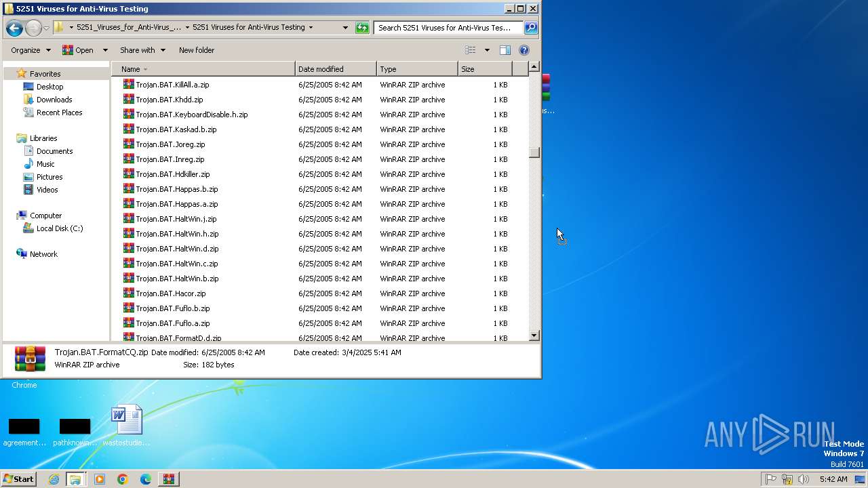
Task: Click into the Search 5251 Viruses field
Action: coord(448,28)
